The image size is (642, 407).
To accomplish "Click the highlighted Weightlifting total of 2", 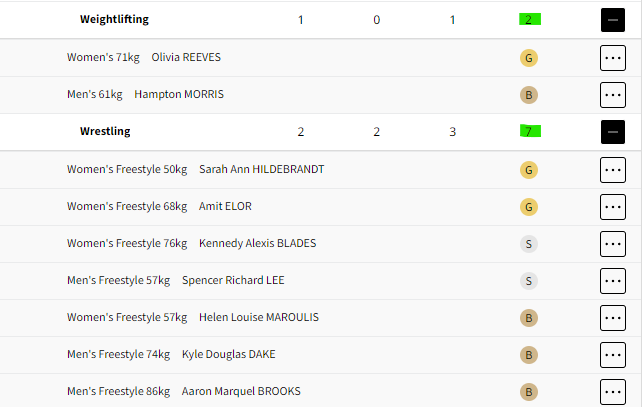I will (x=528, y=20).
